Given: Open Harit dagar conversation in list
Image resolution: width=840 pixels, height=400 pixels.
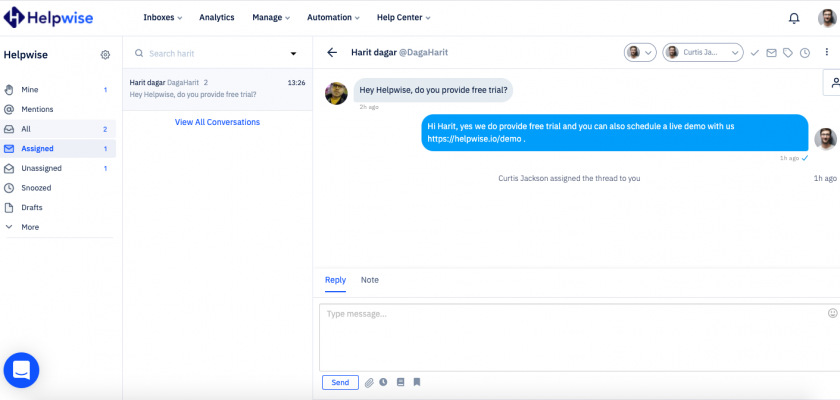Looking at the screenshot, I should (x=218, y=89).
